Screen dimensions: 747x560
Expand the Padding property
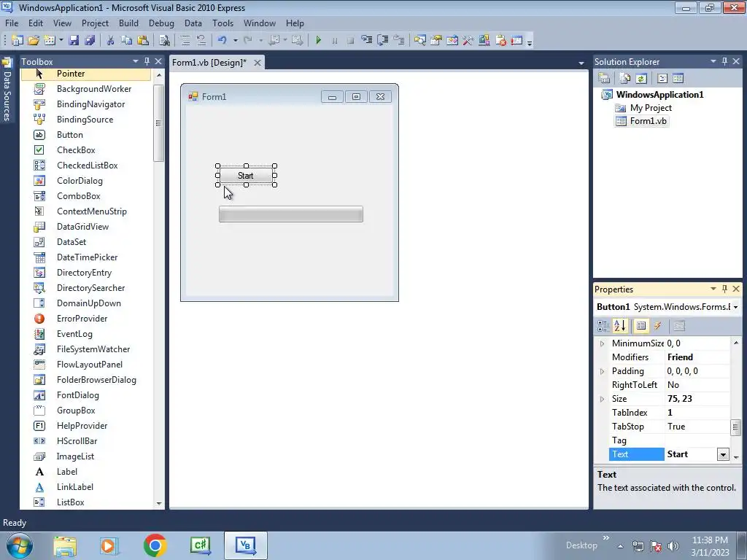coord(602,371)
